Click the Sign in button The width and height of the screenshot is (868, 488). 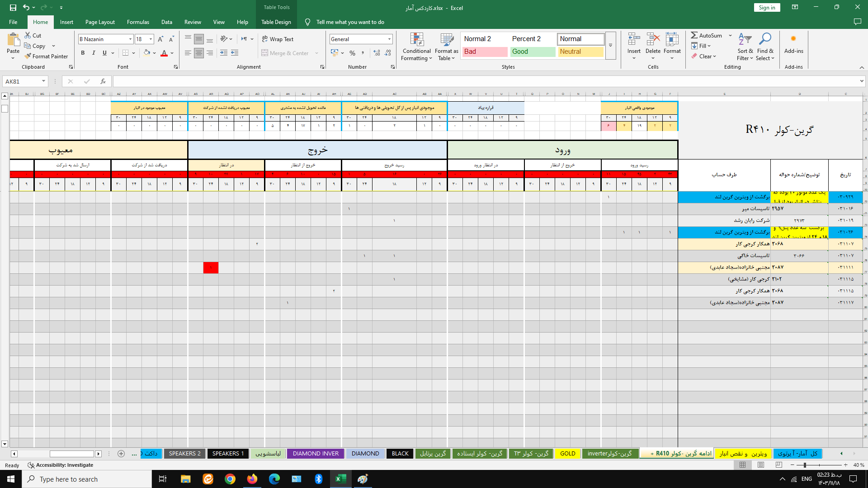[767, 8]
